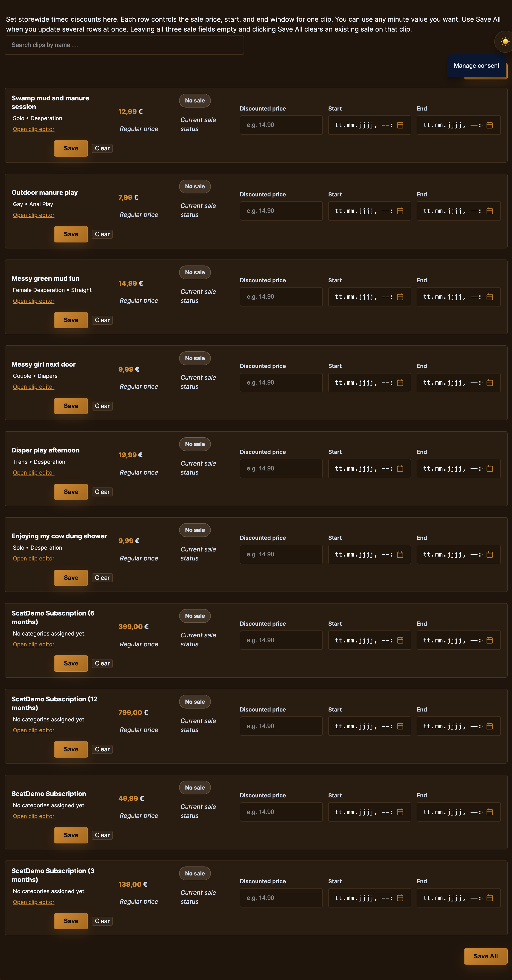The image size is (512, 980).
Task: Clear the Diaper play afternoon row
Action: [x=102, y=492]
